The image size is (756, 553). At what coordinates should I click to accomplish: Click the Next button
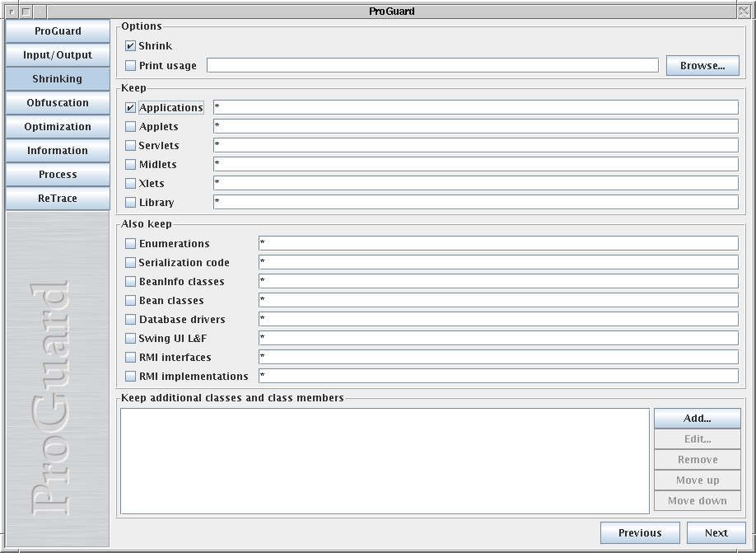716,533
